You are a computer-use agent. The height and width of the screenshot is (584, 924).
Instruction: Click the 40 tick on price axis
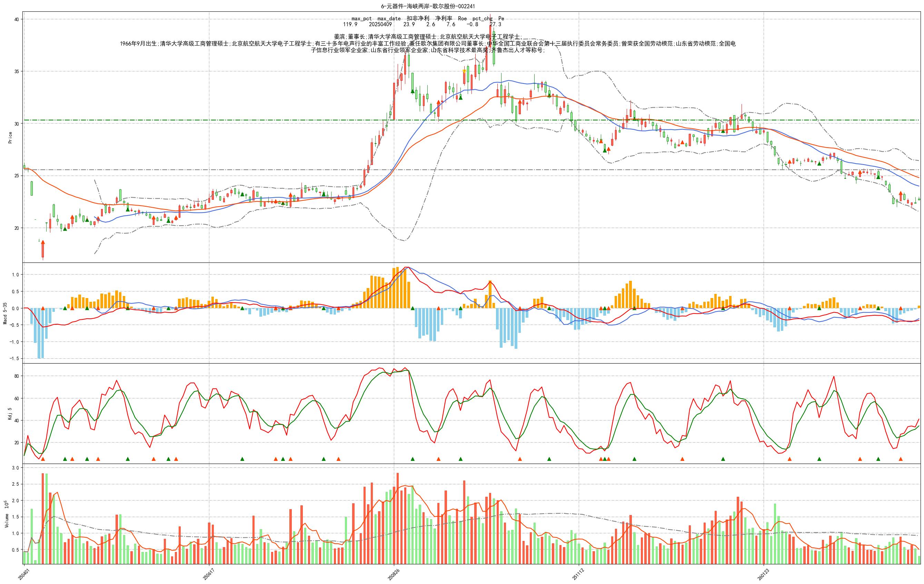click(x=17, y=19)
